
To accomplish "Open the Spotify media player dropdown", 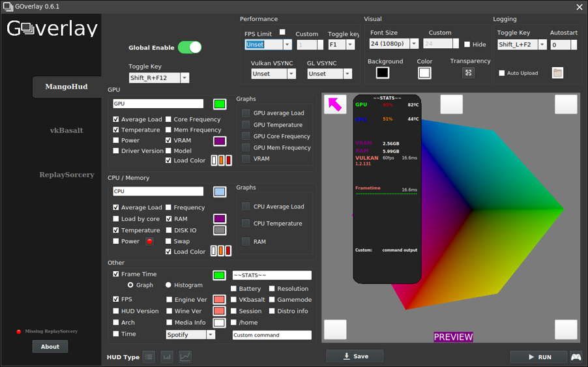I will (211, 335).
